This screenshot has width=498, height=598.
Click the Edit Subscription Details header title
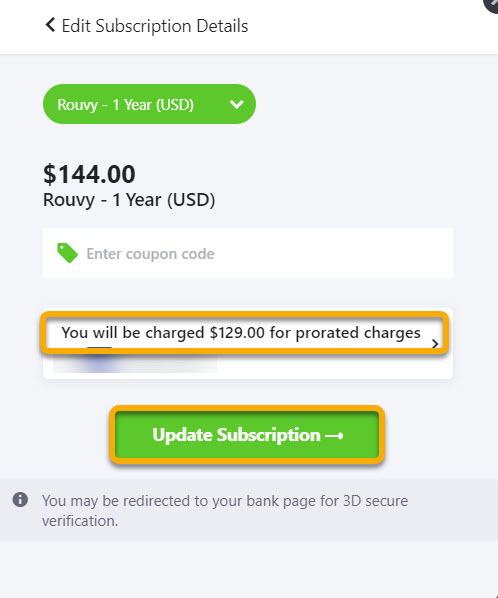click(x=155, y=26)
